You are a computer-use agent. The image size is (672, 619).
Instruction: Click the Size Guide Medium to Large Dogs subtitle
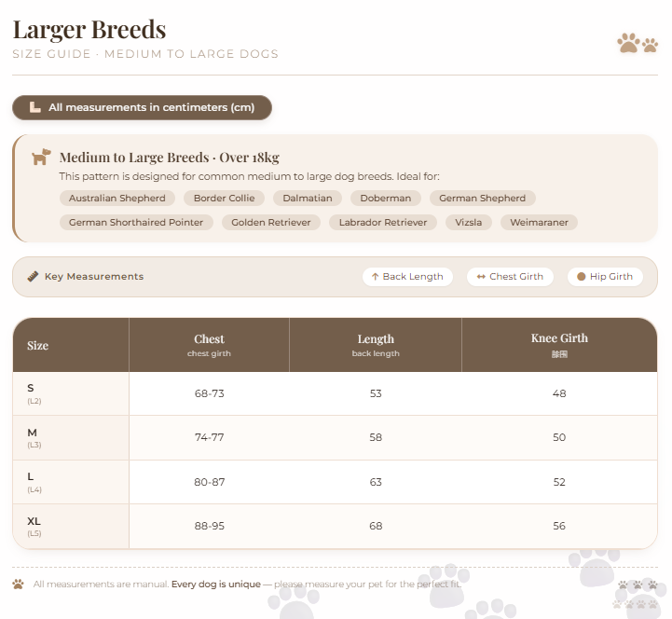click(145, 54)
